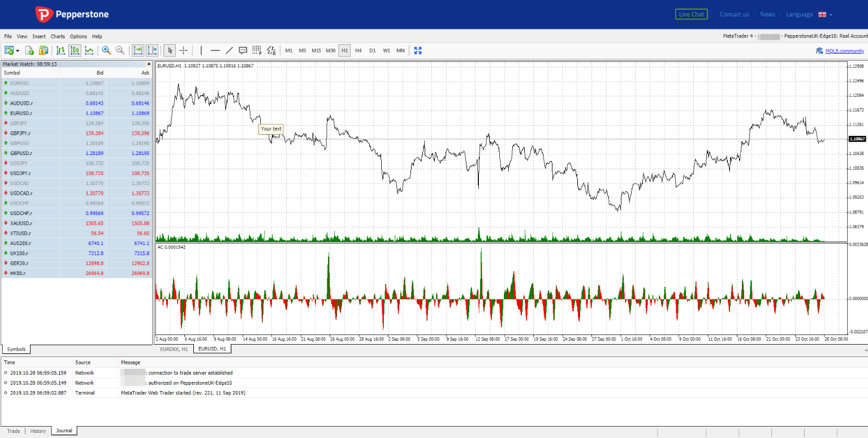Open the MQL5.community link
The image size is (868, 438).
pos(844,51)
